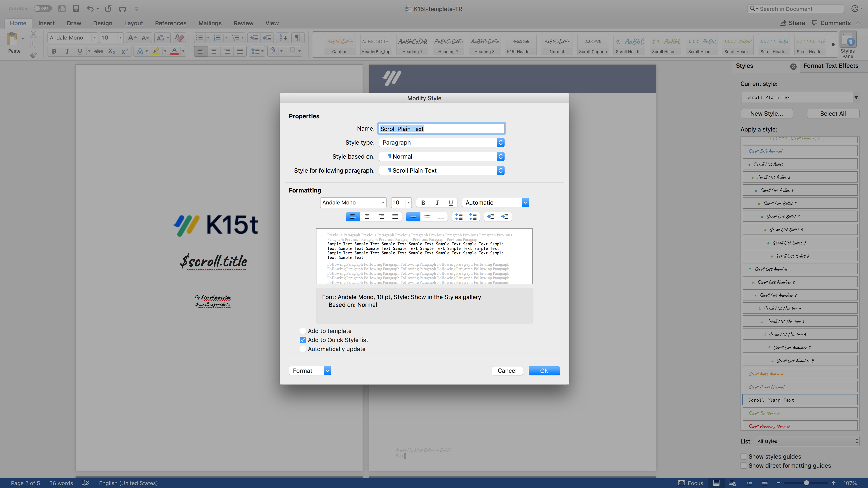Viewport: 868px width, 488px height.
Task: Click Bold button in Modify Style dialog
Action: [423, 202]
